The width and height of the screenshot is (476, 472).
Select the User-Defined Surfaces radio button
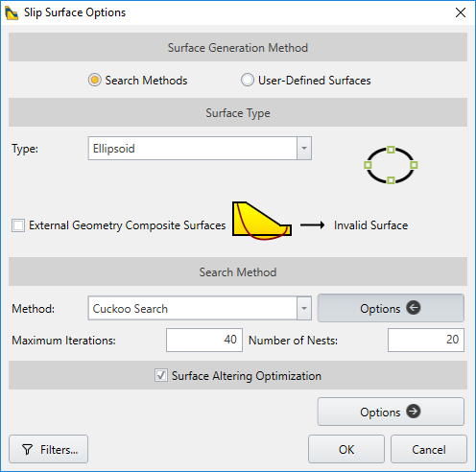248,80
